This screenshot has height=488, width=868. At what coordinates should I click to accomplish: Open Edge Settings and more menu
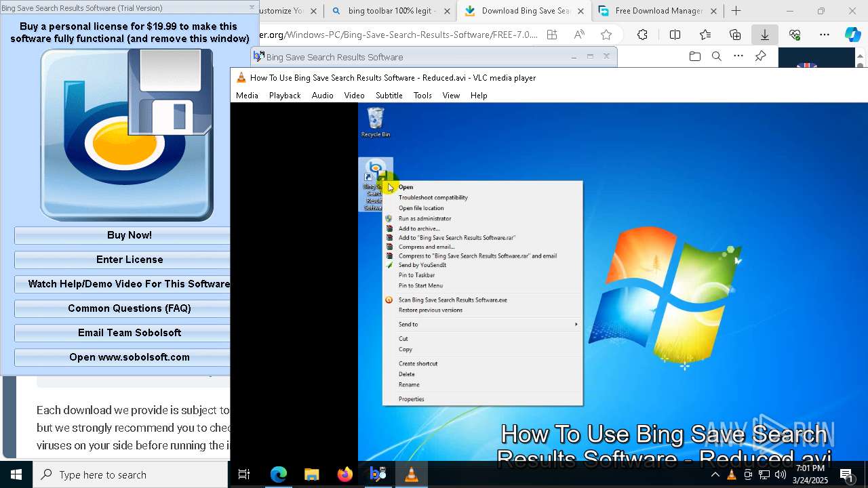pos(824,35)
